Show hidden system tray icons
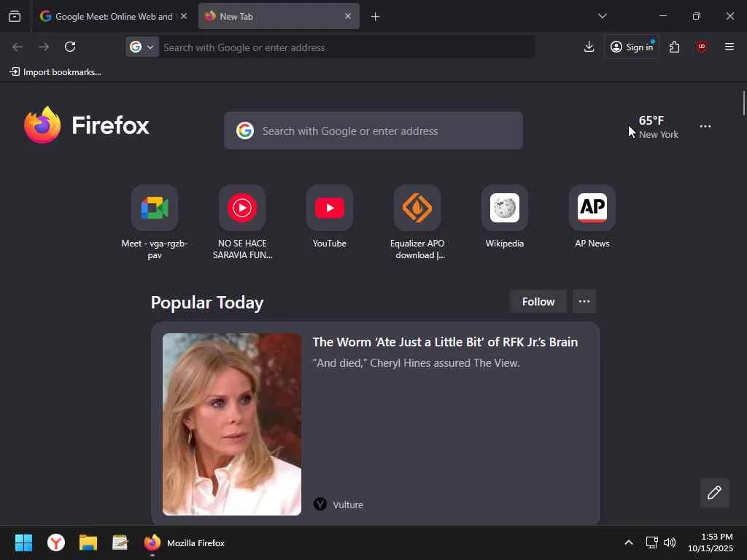The width and height of the screenshot is (747, 560). click(628, 542)
